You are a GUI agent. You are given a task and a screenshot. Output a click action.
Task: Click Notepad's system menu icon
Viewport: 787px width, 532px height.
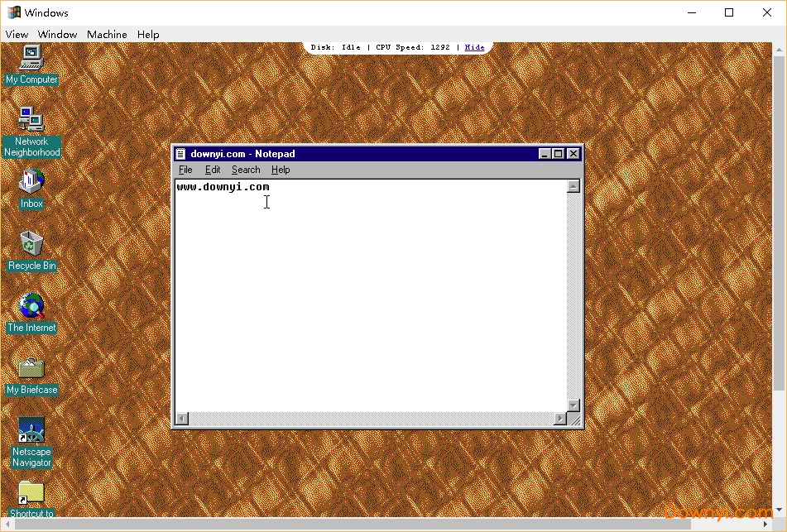click(x=181, y=153)
